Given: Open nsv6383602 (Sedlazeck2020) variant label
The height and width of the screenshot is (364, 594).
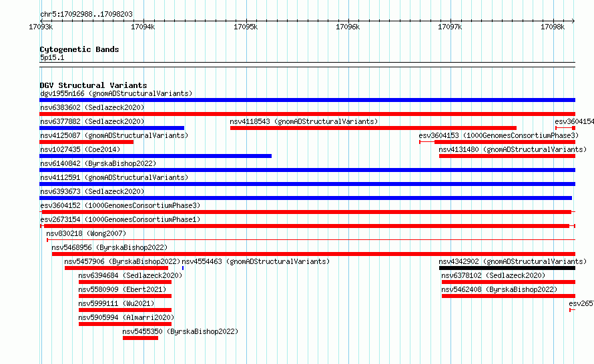Looking at the screenshot, I should 92,107.
